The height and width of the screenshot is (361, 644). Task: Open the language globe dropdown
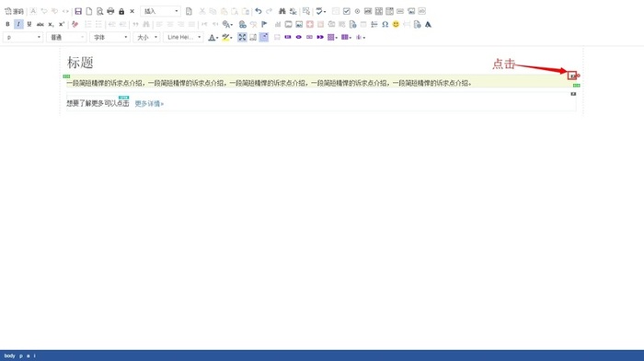coord(227,24)
